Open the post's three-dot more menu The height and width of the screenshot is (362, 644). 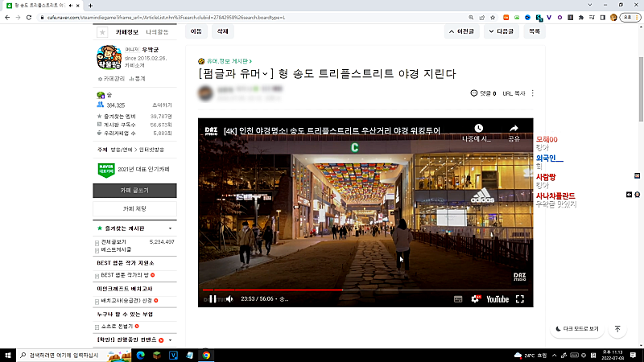pos(532,93)
